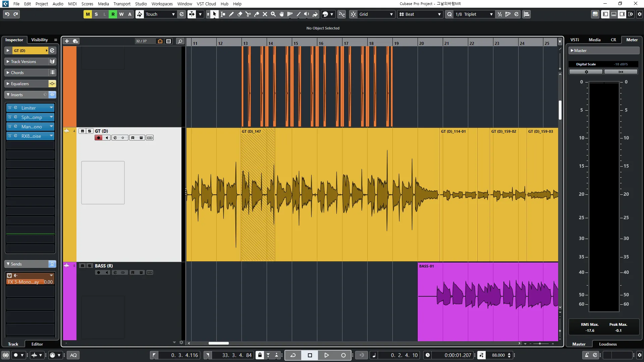Click the Redo arrow icon
Screen dimensions: 644x362
click(x=15, y=14)
